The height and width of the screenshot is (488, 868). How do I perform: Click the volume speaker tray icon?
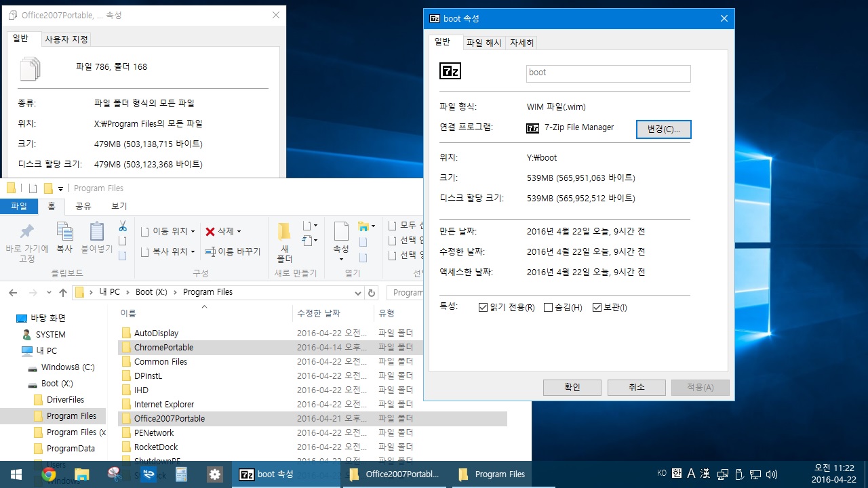point(772,474)
